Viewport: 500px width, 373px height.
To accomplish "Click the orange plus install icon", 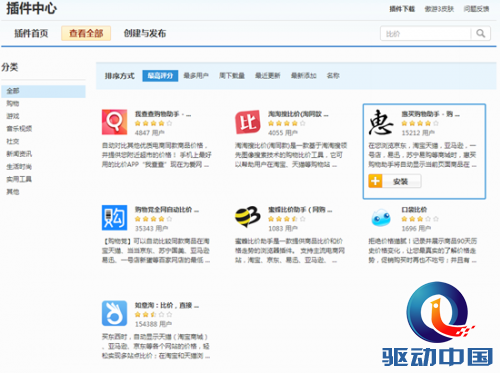I will 375,181.
